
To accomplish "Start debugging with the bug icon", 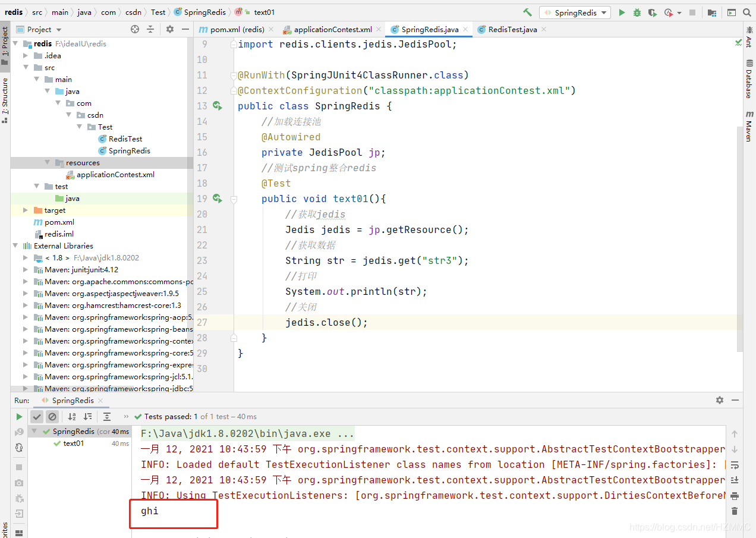I will 637,12.
